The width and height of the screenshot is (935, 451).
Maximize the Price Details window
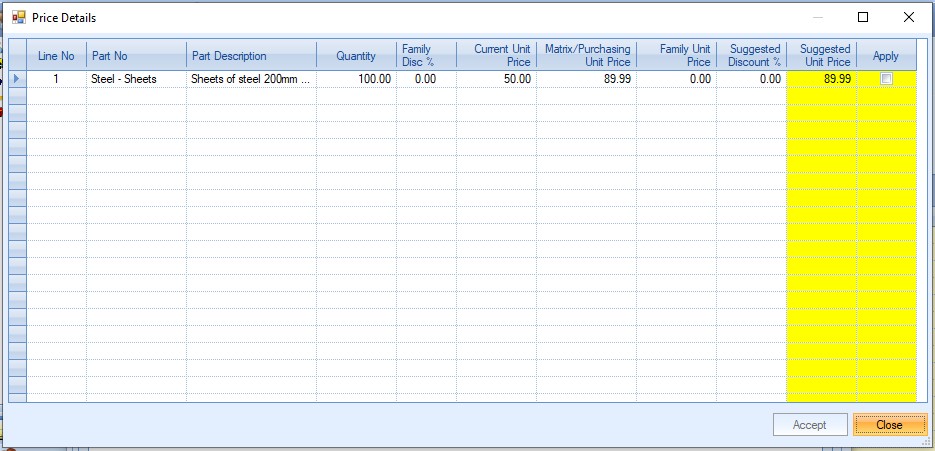pyautogui.click(x=863, y=17)
